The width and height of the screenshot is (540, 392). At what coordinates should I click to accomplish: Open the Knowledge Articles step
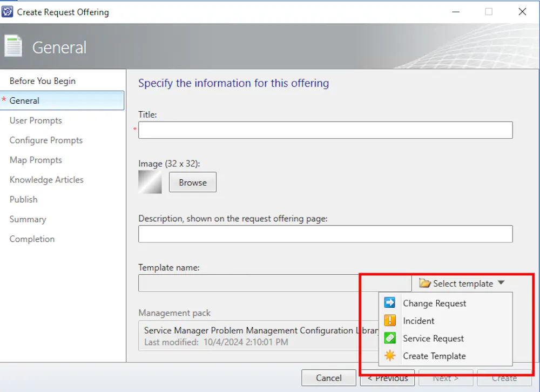pos(46,180)
